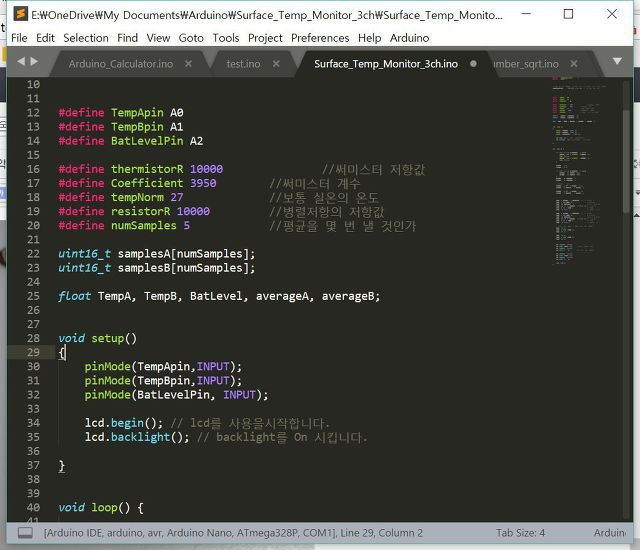Minimize the Sublime Text window
This screenshot has width=640, height=550.
(526, 14)
